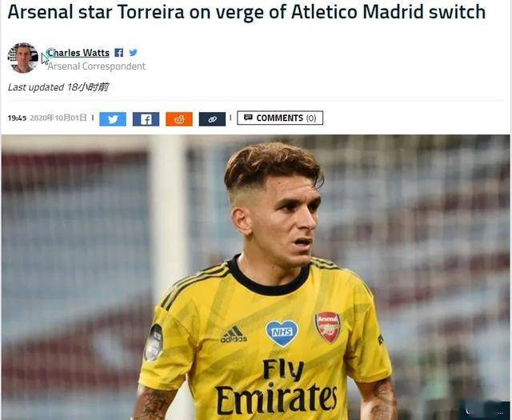Click the Last updated timestamp text
The height and width of the screenshot is (420, 512).
coord(58,87)
